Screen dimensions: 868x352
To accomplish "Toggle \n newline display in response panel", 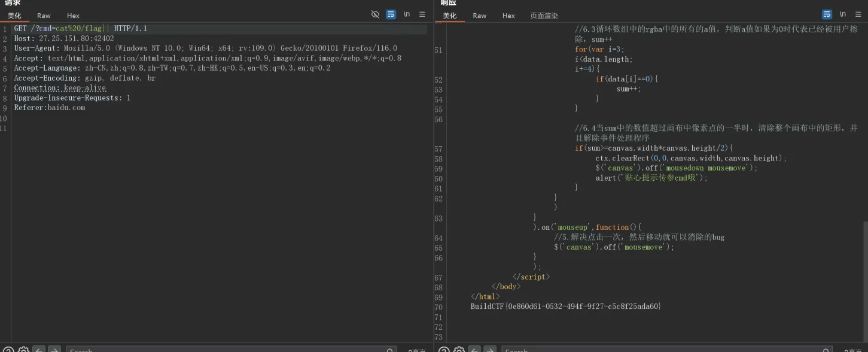I will click(842, 14).
